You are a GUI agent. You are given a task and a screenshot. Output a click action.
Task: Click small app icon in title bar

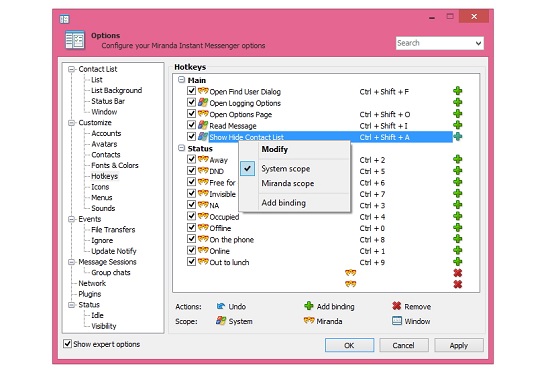click(65, 19)
